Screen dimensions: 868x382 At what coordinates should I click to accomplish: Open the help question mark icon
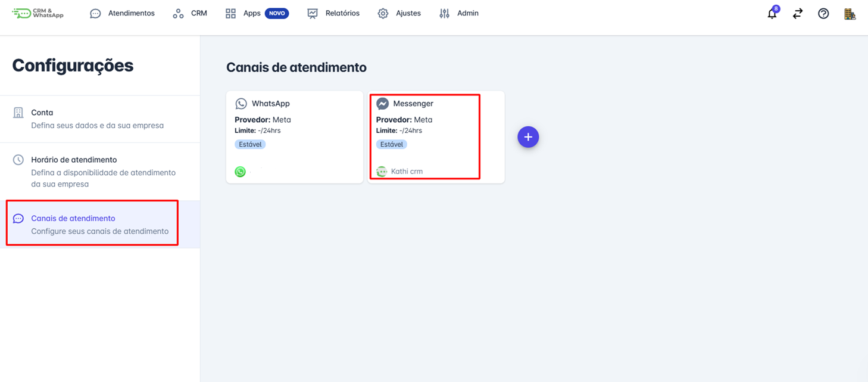tap(823, 13)
